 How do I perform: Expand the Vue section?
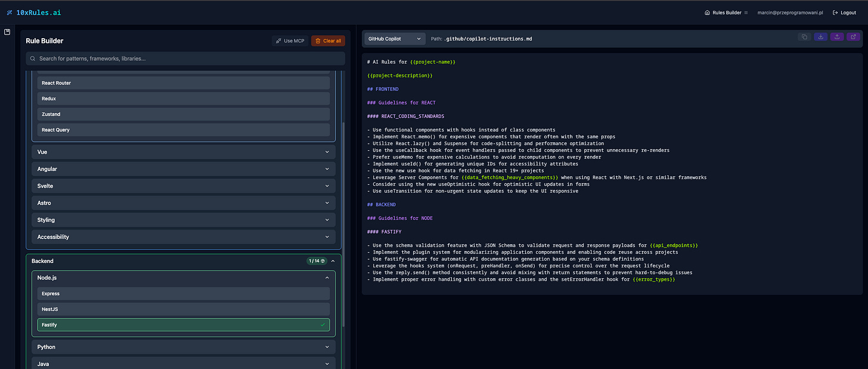(x=184, y=152)
